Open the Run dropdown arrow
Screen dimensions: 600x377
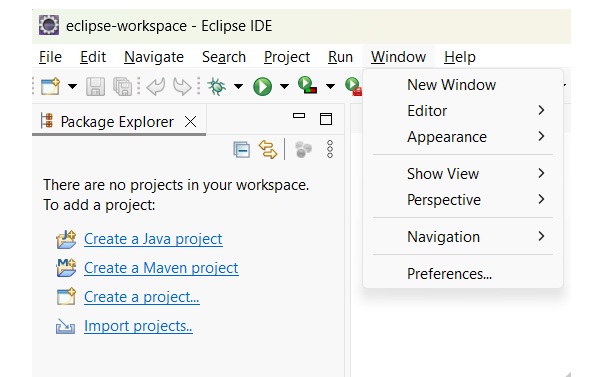284,86
